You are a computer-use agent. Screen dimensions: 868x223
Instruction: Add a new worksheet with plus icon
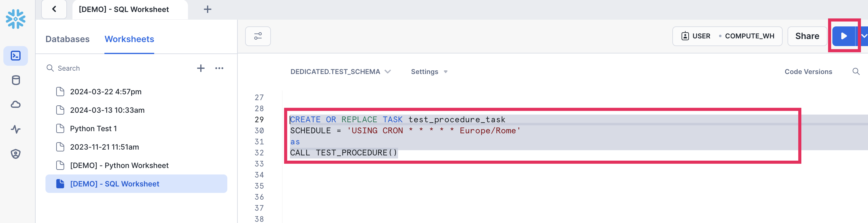(201, 68)
